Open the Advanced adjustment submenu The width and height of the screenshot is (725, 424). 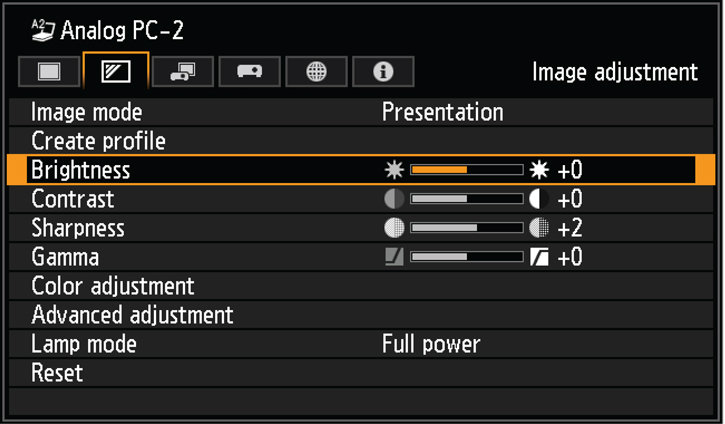(132, 316)
